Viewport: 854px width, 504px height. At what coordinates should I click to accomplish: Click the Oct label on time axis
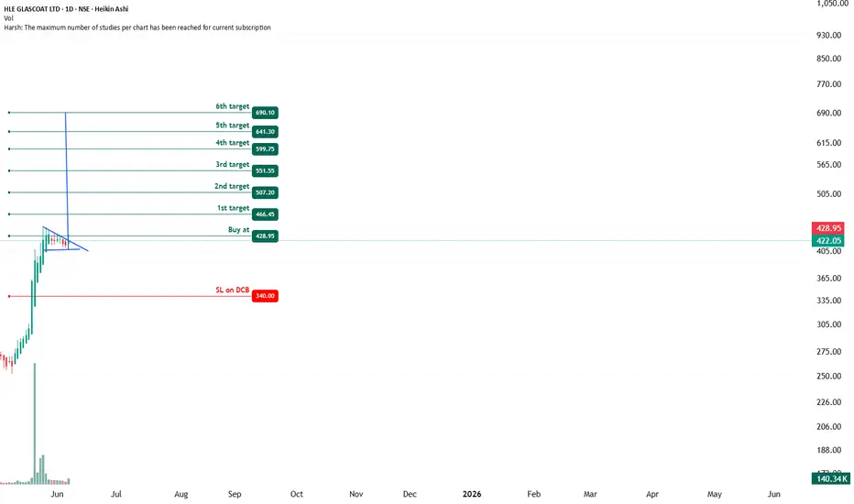296,494
